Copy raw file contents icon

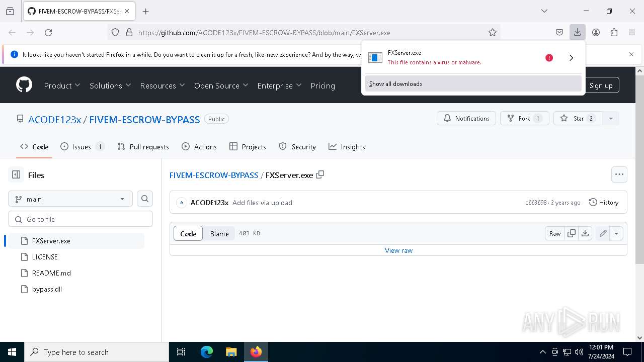(572, 234)
